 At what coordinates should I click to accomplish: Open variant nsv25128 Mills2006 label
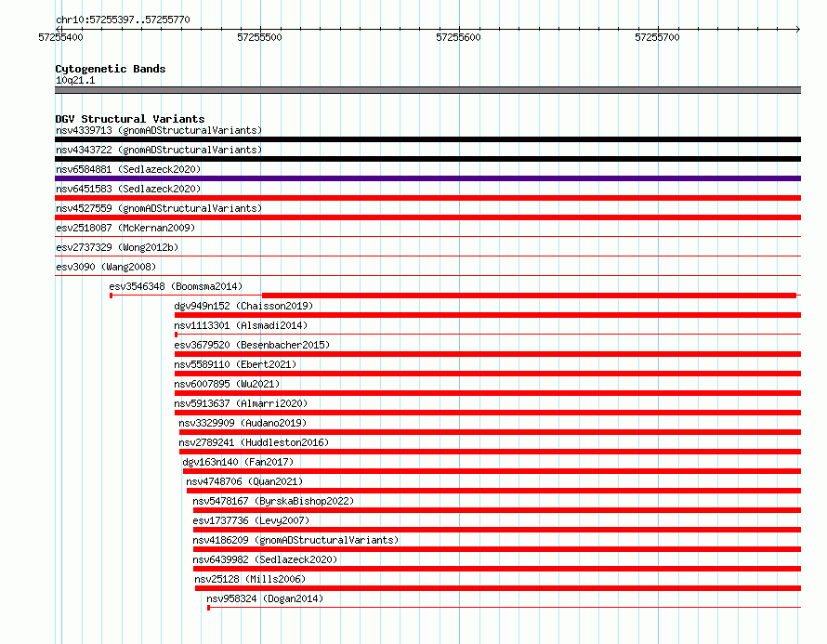point(250,579)
